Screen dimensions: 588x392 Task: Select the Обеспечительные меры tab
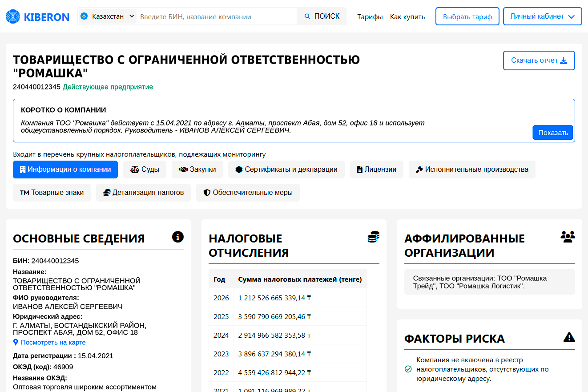click(248, 193)
